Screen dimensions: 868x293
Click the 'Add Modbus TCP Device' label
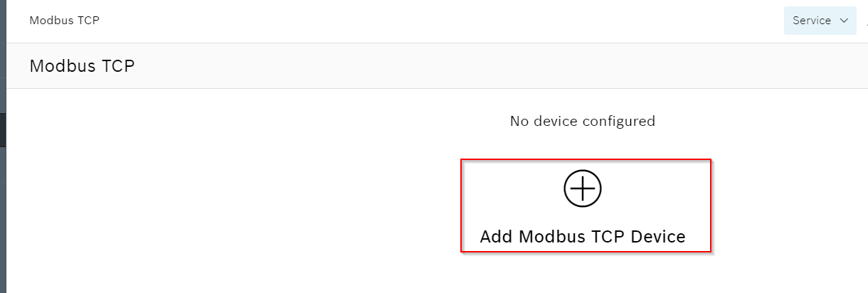pyautogui.click(x=583, y=237)
